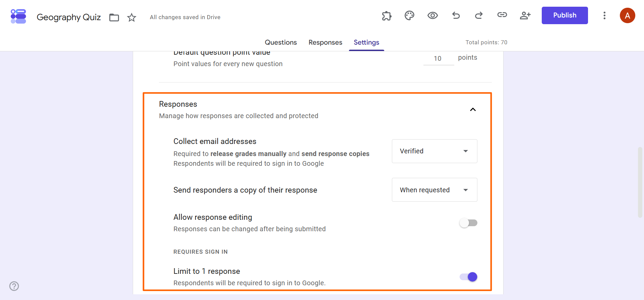This screenshot has height=300, width=644.
Task: Click the 'REQUIRES SIGN IN' label
Action: click(x=200, y=252)
